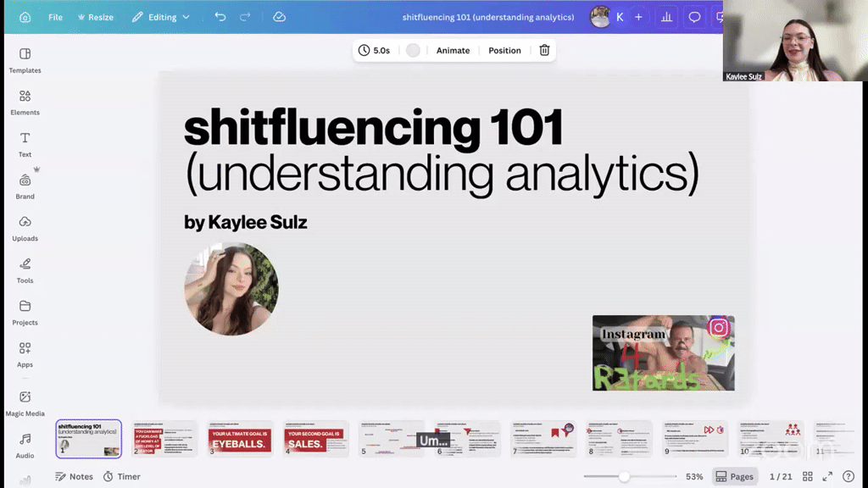Image resolution: width=868 pixels, height=488 pixels.
Task: Open the Text panel
Action: (x=25, y=144)
